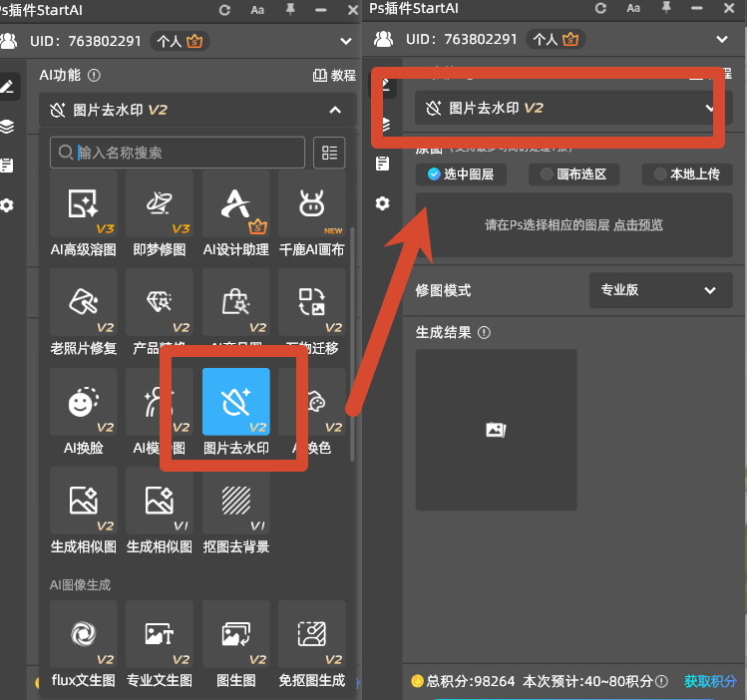Image resolution: width=747 pixels, height=700 pixels.
Task: Click the layers icon in left sidebar
Action: click(7, 127)
